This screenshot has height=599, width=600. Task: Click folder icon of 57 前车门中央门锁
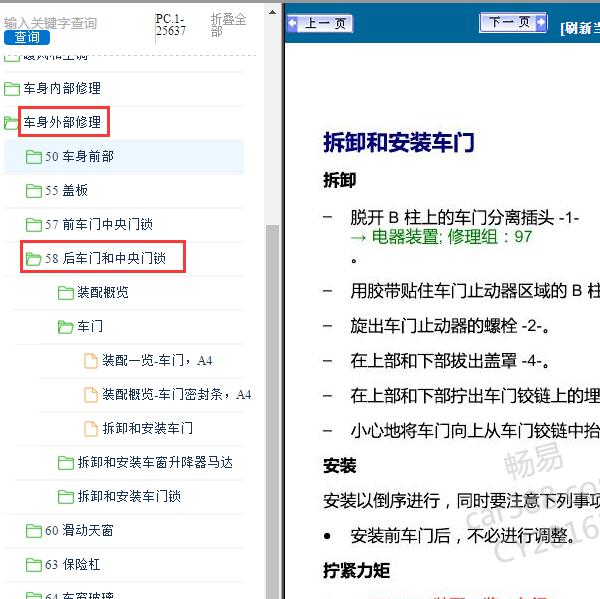pyautogui.click(x=34, y=225)
